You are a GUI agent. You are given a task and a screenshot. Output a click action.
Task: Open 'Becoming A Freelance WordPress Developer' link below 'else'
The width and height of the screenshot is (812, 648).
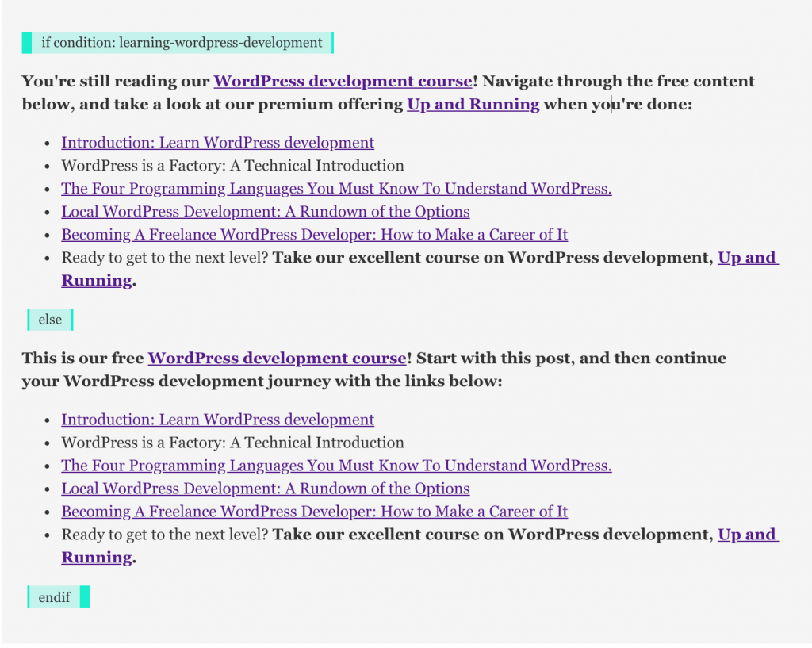coord(314,512)
